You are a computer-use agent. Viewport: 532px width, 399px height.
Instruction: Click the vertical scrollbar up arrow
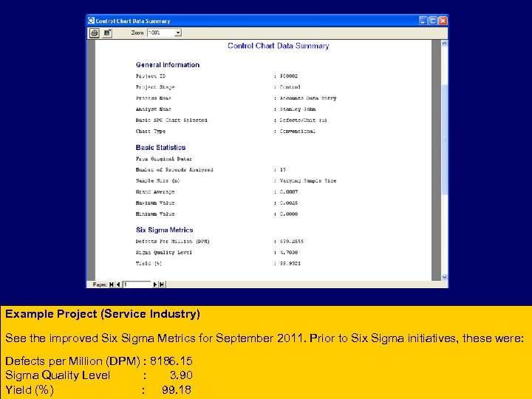point(445,43)
